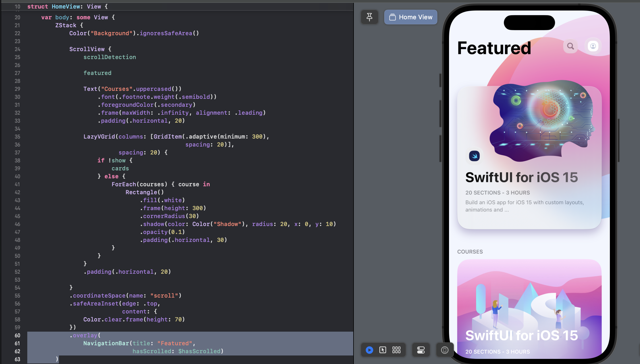640x364 pixels.
Task: Click scrollDetection on line 25
Action: click(x=110, y=57)
